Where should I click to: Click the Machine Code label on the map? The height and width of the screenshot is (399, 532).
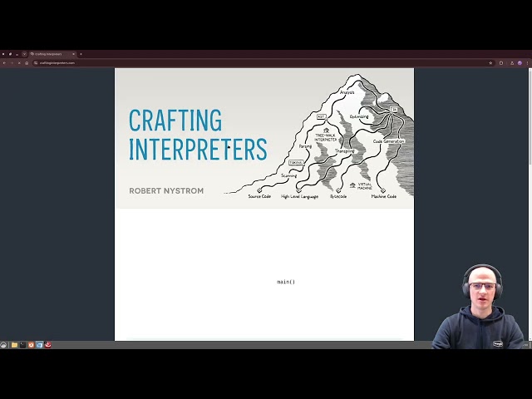[384, 196]
